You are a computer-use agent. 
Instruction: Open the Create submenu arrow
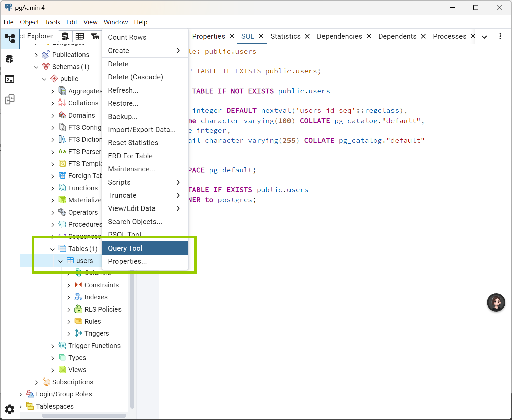click(x=178, y=51)
